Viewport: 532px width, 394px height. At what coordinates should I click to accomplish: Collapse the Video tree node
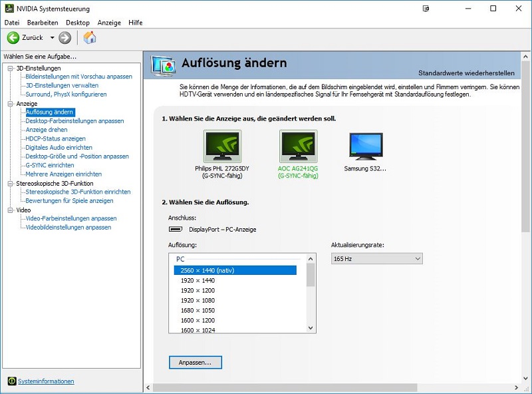[x=11, y=210]
